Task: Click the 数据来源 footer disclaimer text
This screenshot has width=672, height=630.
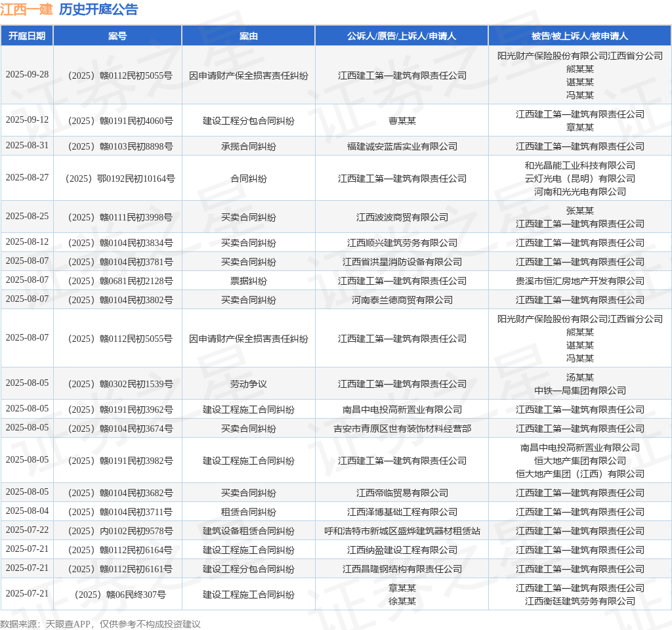Action: click(100, 624)
